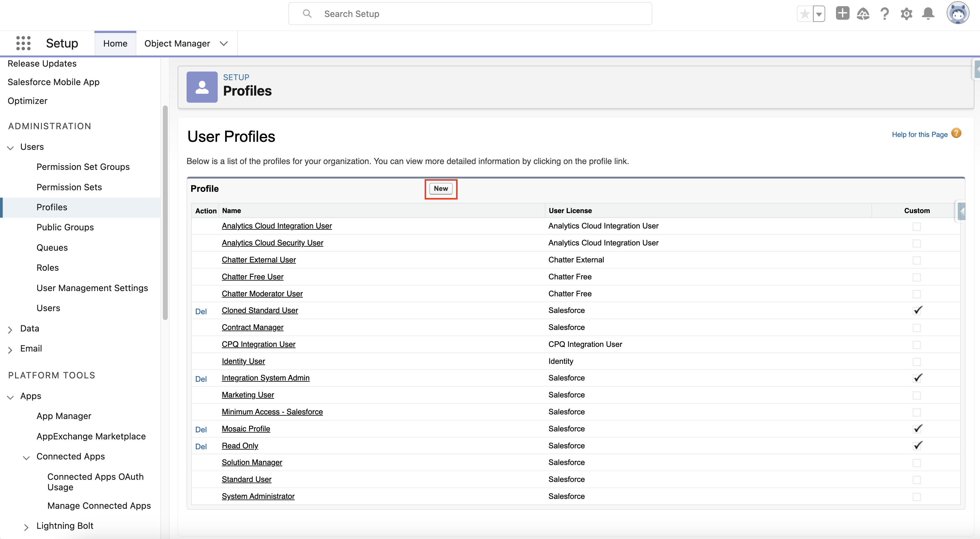Switch to the Object Manager tab
Image resolution: width=980 pixels, height=539 pixels.
pos(177,43)
